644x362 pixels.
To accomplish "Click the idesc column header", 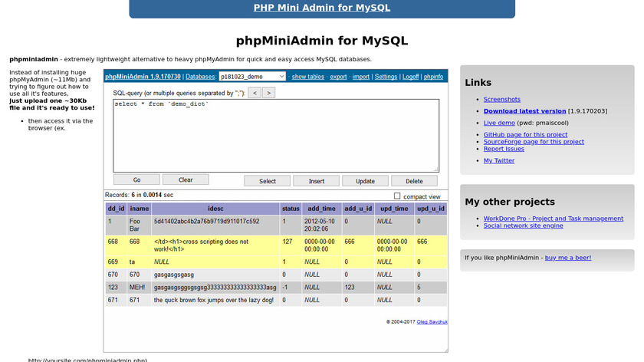I will click(215, 209).
